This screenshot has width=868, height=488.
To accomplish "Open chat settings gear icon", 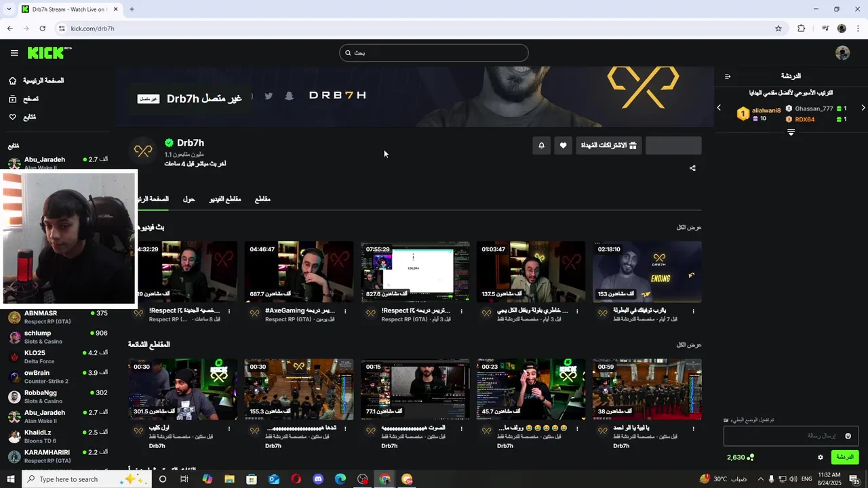I will [821, 457].
